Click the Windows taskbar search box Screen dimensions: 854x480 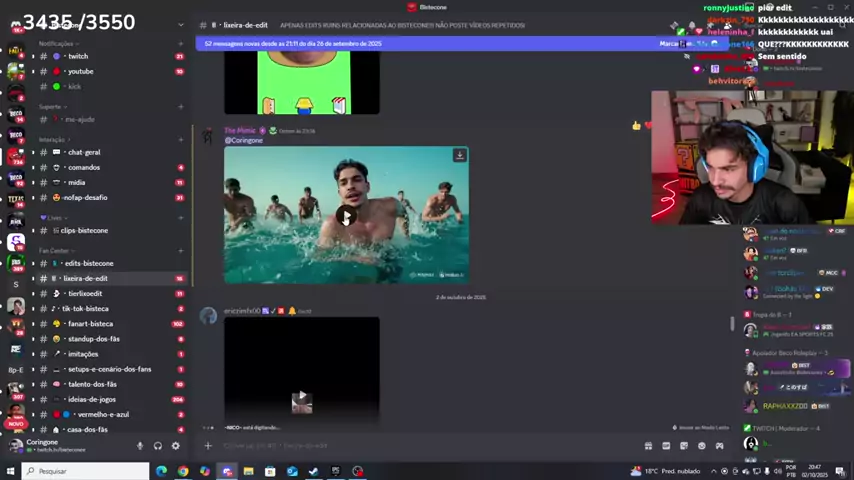(x=85, y=471)
